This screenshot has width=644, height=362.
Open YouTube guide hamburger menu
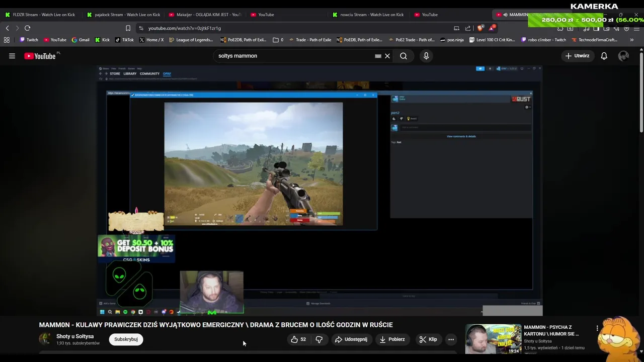point(12,56)
